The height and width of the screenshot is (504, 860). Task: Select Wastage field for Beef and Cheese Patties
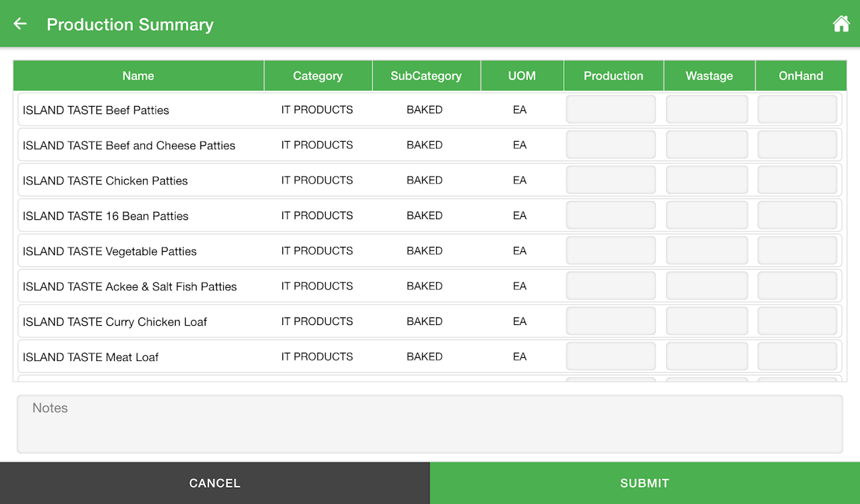pyautogui.click(x=707, y=145)
